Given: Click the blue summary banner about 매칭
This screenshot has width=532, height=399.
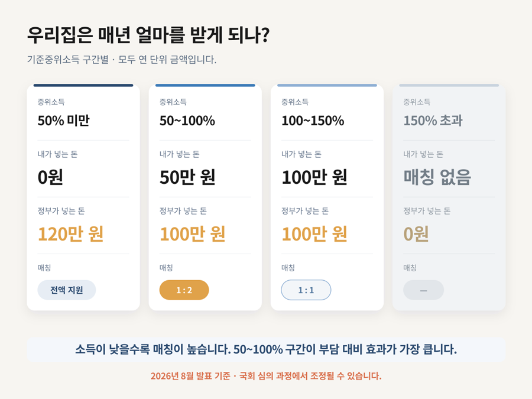Looking at the screenshot, I should [x=266, y=349].
